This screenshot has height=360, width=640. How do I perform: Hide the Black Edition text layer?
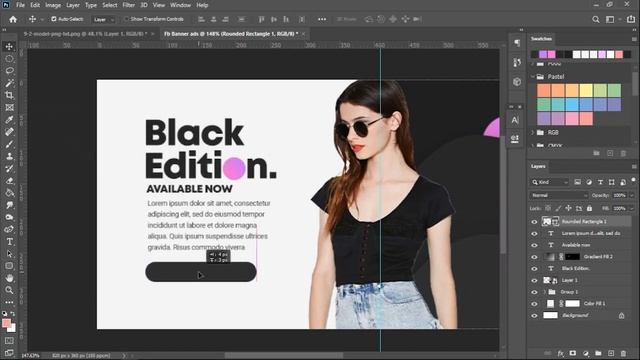[x=534, y=269]
